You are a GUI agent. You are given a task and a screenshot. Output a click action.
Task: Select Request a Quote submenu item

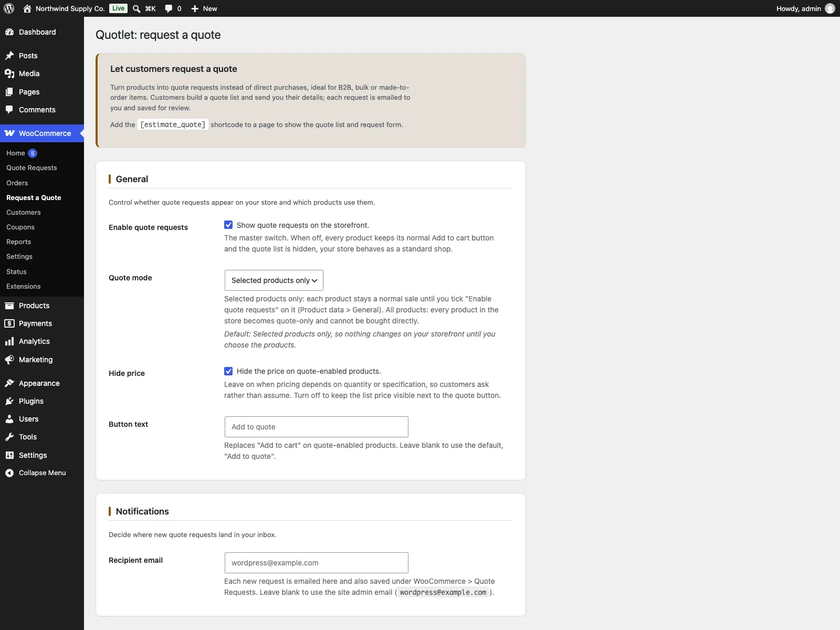point(34,198)
